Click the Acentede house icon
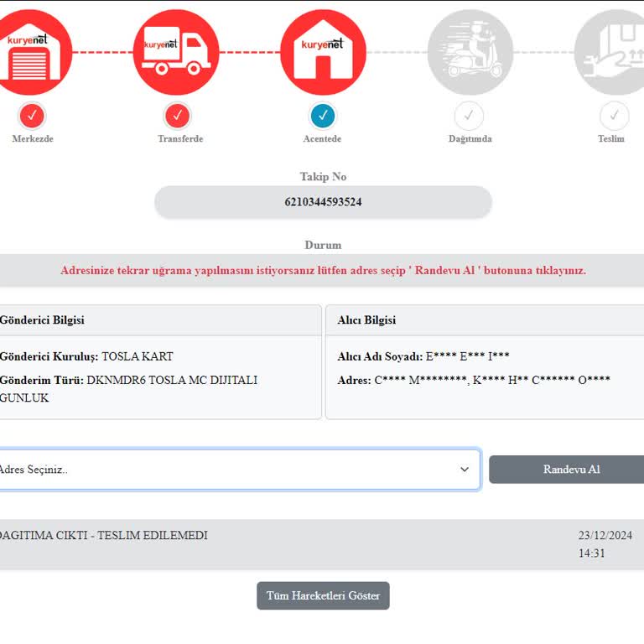Image resolution: width=644 pixels, height=644 pixels. 323,52
